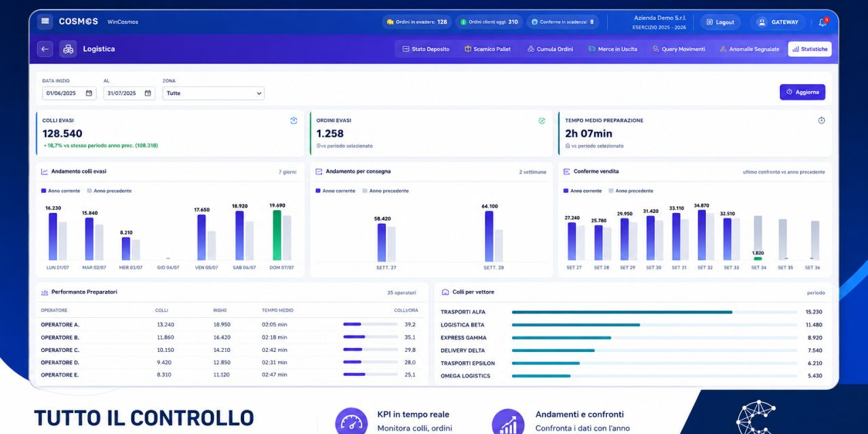Click the Ordini clienti oggi 310 indicator
The width and height of the screenshot is (868, 434).
click(x=489, y=22)
